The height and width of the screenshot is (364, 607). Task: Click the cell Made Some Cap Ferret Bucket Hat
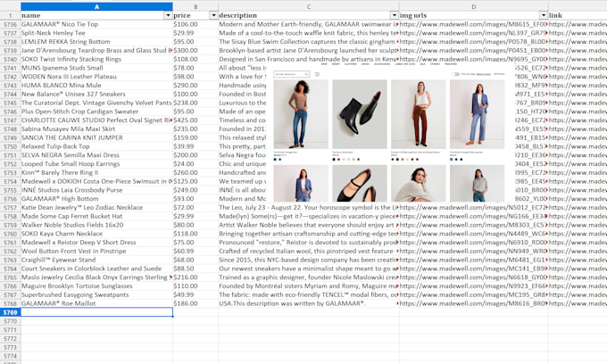[x=96, y=216]
